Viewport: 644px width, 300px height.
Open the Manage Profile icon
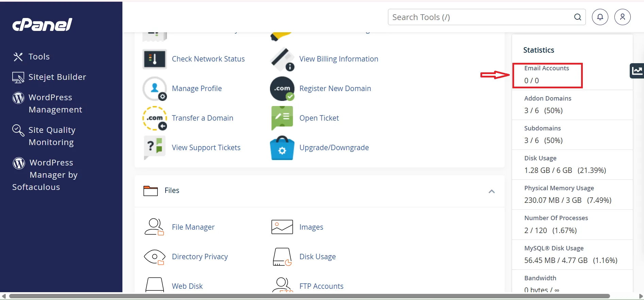(154, 89)
